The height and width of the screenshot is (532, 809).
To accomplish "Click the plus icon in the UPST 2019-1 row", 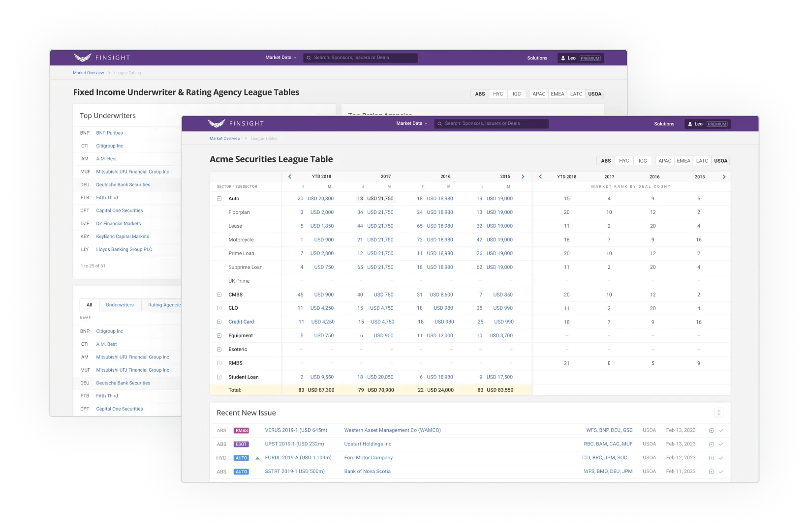I will tap(711, 444).
